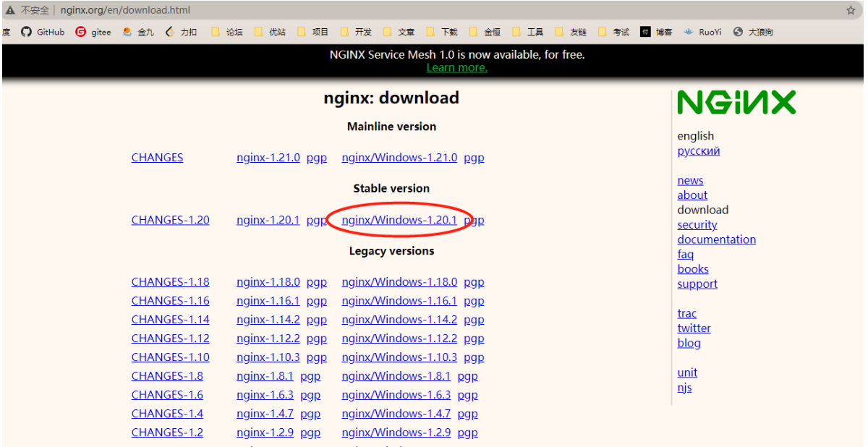Open the 下载 bookmark folder
The image size is (868, 447).
442,32
